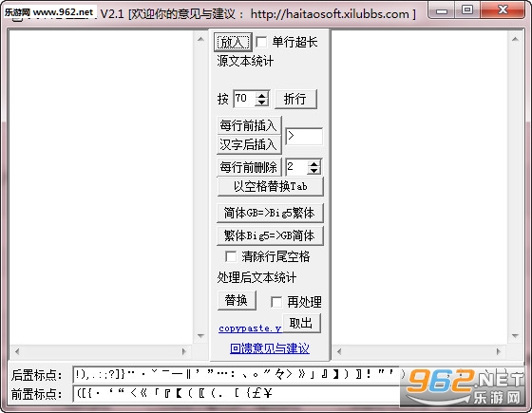532x413 pixels.
Task: Decrease the delete count spinner
Action: click(314, 171)
